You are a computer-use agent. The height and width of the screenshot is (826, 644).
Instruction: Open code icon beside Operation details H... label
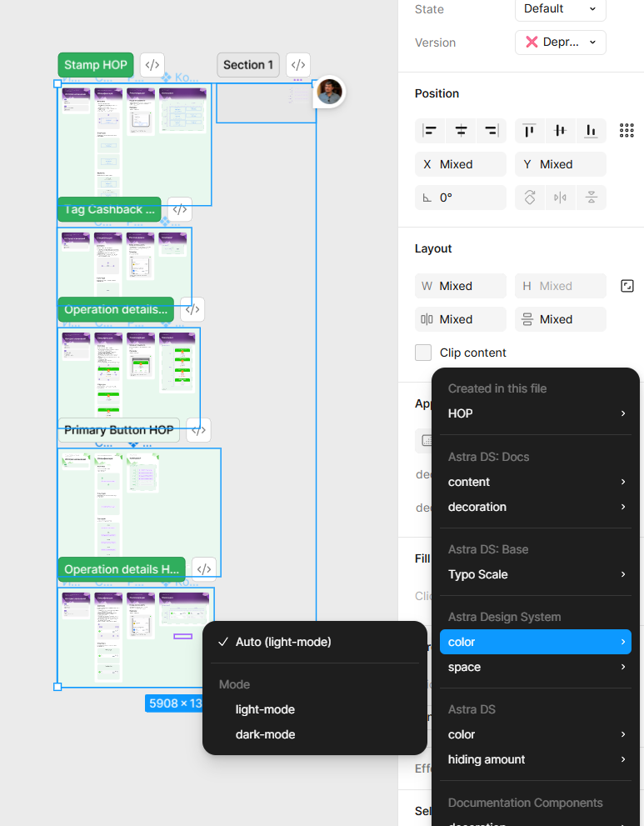click(204, 569)
